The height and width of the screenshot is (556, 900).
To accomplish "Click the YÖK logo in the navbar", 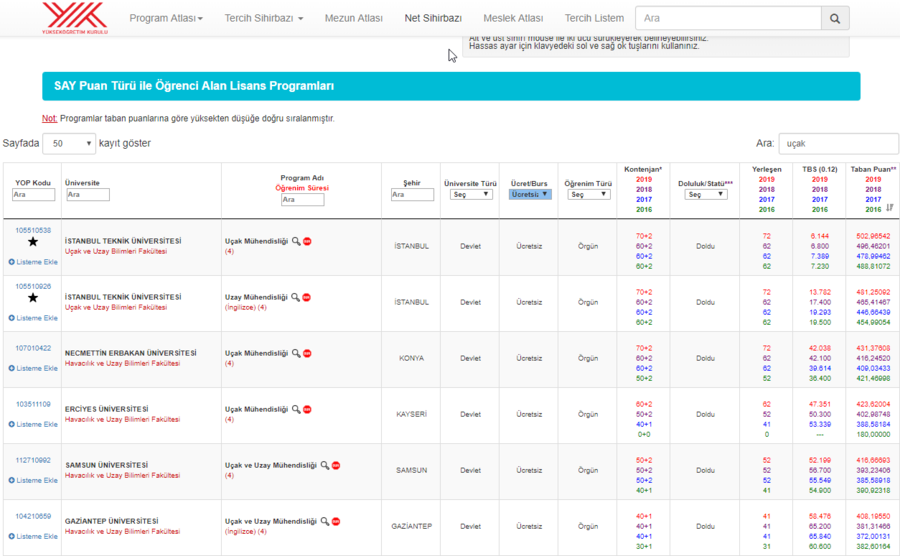I will click(75, 17).
